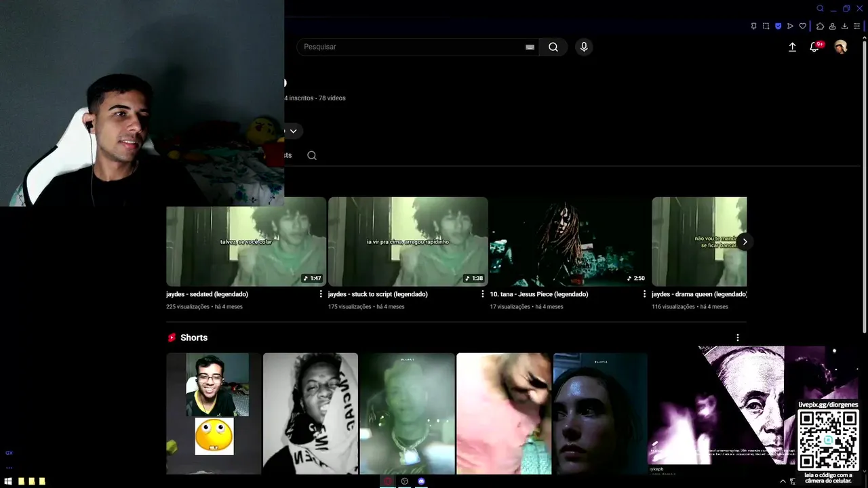The width and height of the screenshot is (868, 488).
Task: Click the browser pinboard pin icon
Action: (x=753, y=26)
